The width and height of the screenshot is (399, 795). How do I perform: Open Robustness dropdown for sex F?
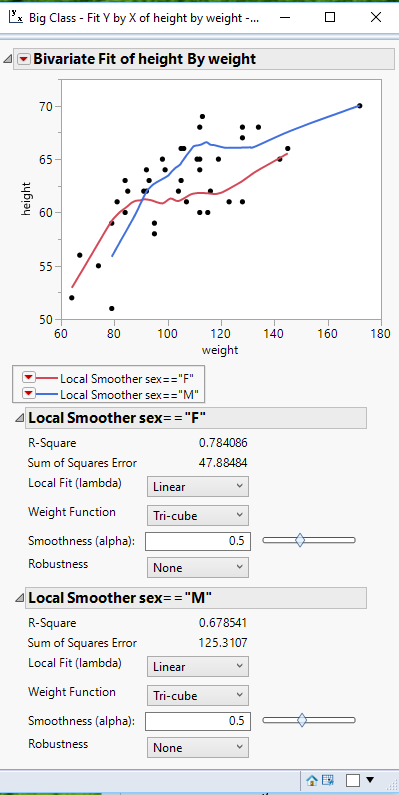point(198,567)
